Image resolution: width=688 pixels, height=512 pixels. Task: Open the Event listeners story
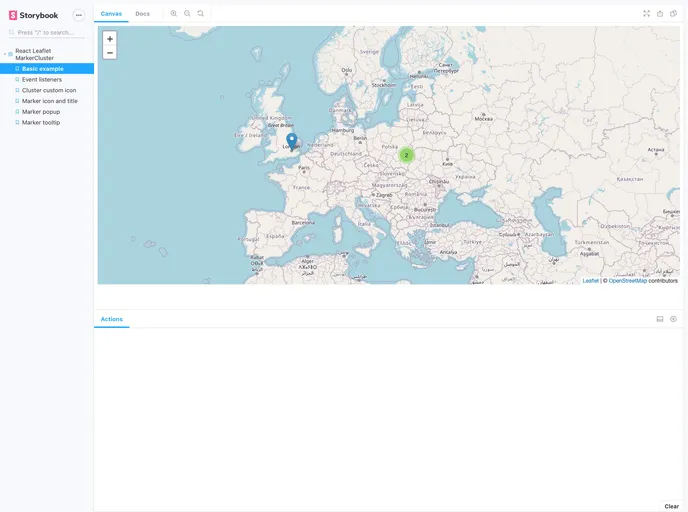pos(42,79)
